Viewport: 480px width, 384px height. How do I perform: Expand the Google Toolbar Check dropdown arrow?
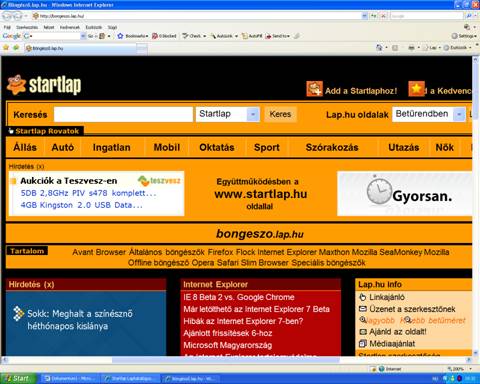click(x=205, y=36)
